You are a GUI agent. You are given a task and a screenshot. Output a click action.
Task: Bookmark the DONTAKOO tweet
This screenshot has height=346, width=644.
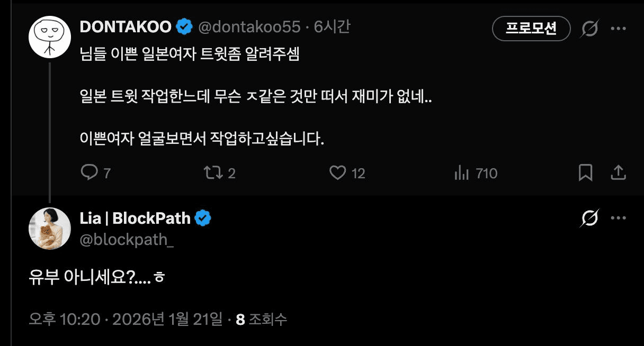(585, 172)
